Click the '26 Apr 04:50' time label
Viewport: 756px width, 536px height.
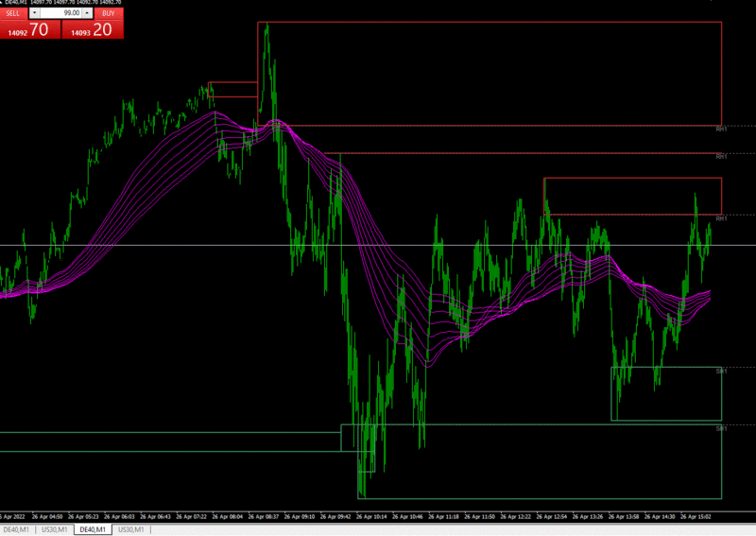click(47, 517)
